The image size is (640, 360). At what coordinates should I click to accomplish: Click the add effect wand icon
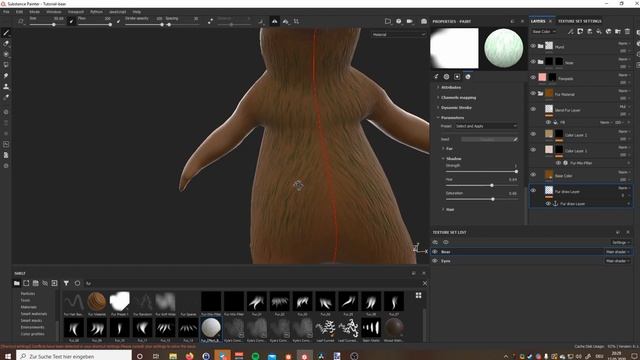[x=571, y=31]
